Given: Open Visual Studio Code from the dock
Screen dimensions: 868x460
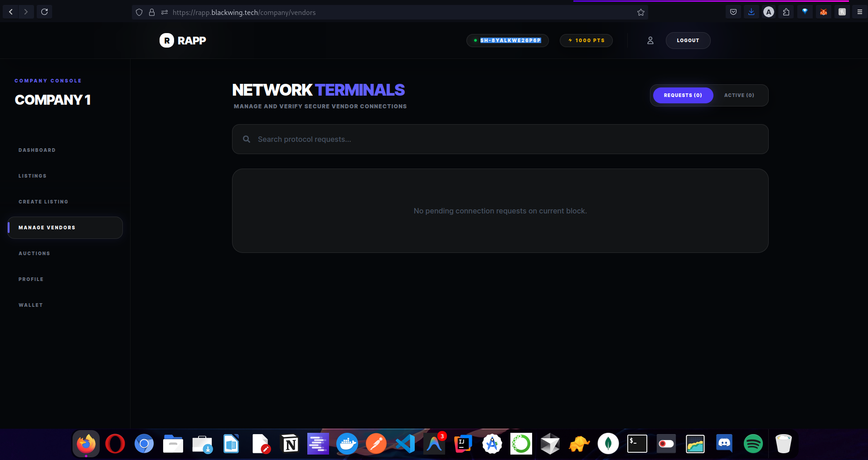Looking at the screenshot, I should (x=405, y=444).
